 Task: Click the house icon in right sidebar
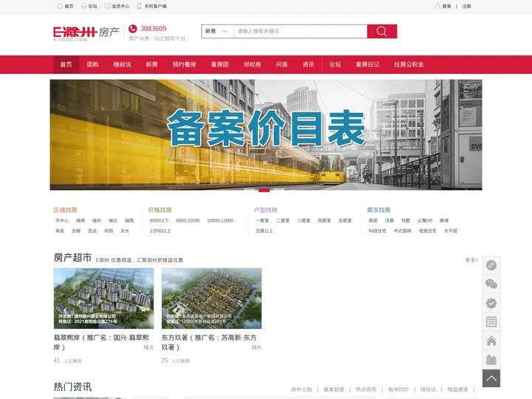click(x=491, y=341)
